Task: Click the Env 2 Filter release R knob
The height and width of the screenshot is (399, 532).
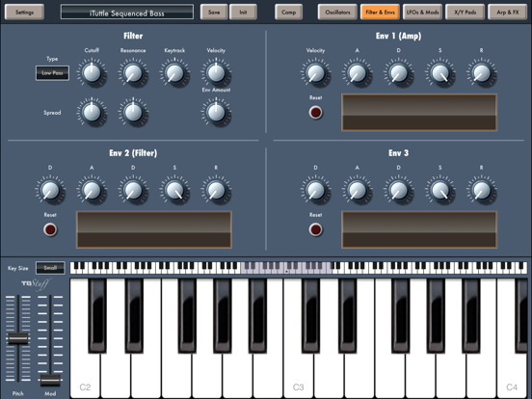Action: point(216,190)
